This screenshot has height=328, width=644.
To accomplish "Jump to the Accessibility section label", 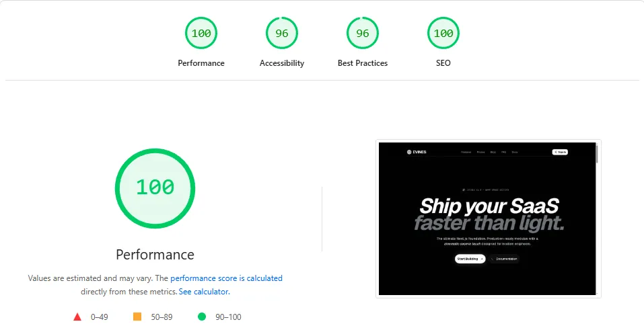I will click(282, 63).
